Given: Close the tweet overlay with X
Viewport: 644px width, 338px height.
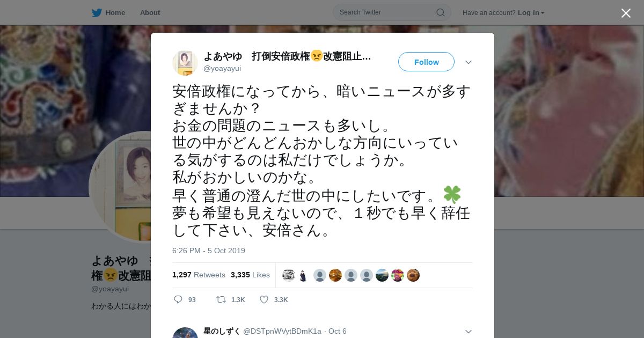Looking at the screenshot, I should pos(626,13).
